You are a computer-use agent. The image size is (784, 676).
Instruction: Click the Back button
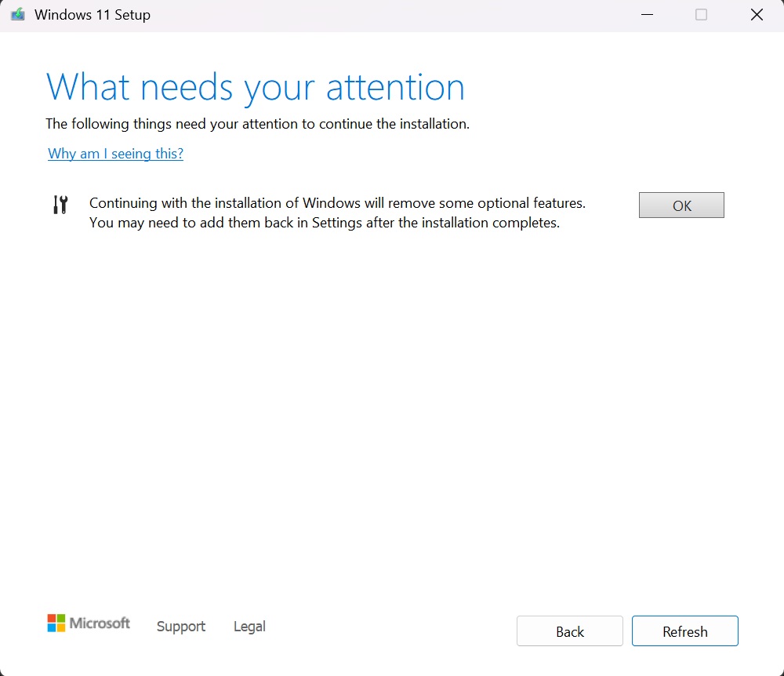point(569,631)
